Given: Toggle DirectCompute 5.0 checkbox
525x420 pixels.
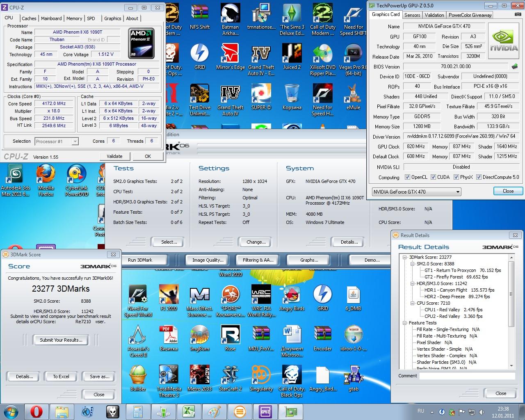Looking at the screenshot, I should click(x=479, y=177).
